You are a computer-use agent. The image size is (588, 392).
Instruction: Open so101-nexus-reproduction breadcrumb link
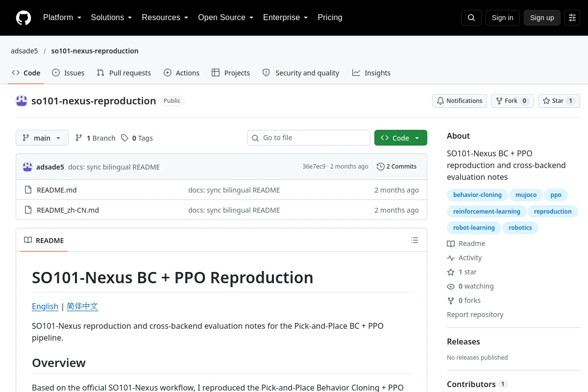click(x=95, y=51)
